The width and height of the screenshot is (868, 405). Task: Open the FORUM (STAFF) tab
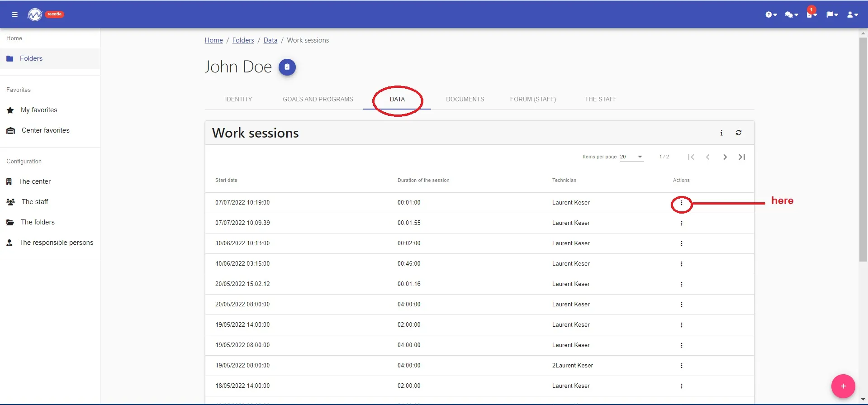point(533,99)
